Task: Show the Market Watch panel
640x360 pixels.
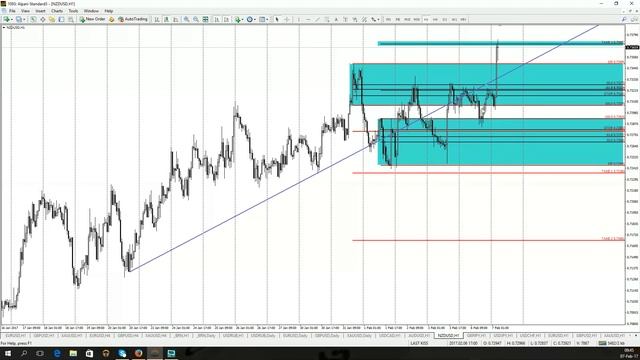Action: tap(33, 19)
